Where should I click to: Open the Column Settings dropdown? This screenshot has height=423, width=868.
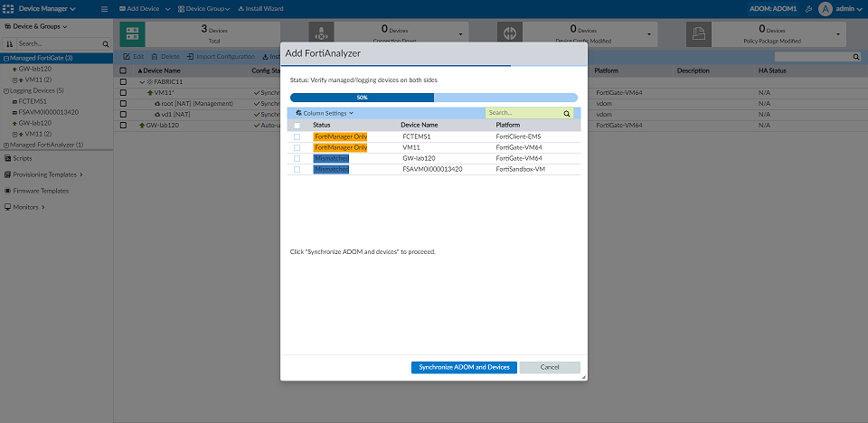pos(325,114)
